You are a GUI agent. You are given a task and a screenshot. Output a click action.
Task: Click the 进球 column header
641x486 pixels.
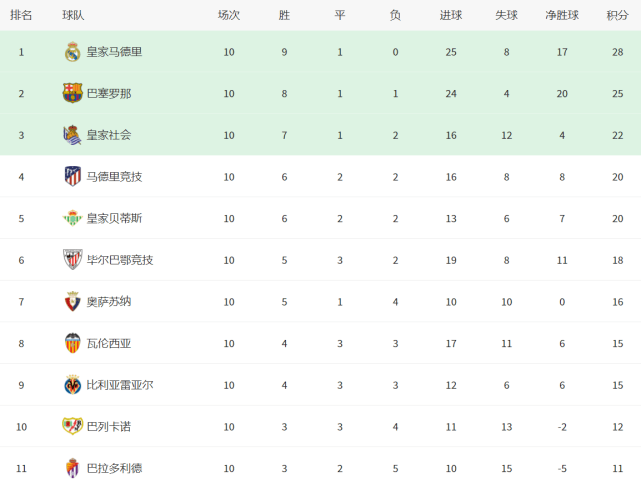click(451, 15)
